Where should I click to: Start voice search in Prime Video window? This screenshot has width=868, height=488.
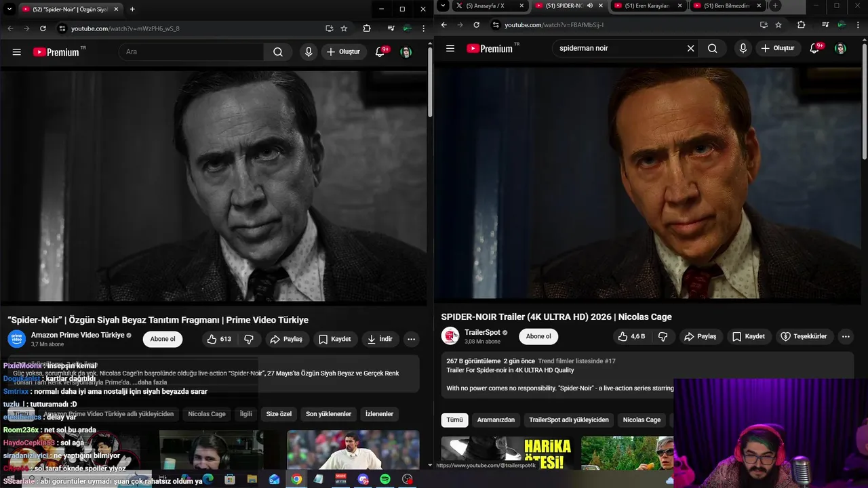pos(309,52)
